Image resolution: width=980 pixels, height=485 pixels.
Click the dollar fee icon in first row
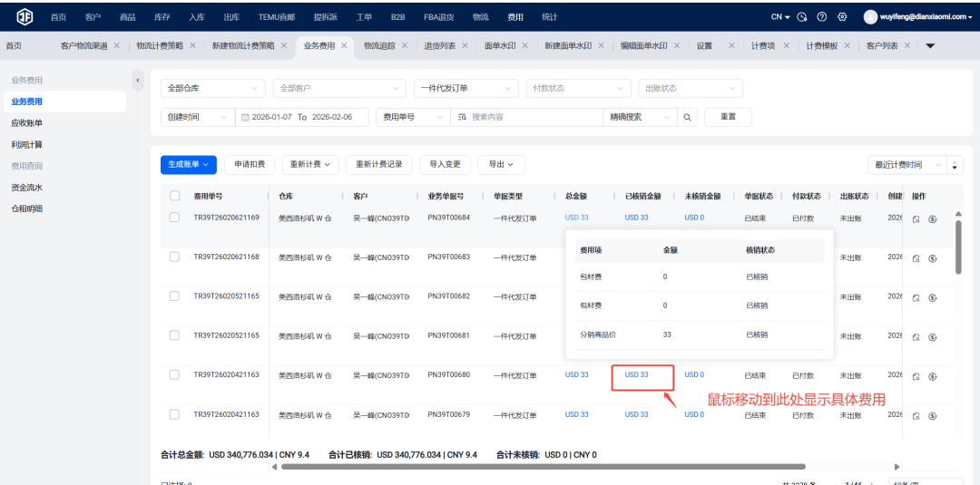[x=933, y=218]
